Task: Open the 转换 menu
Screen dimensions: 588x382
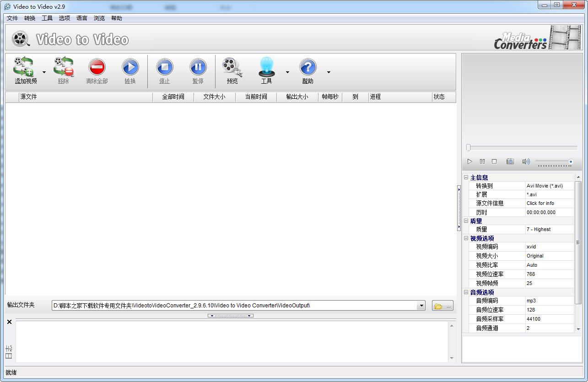Action: 30,18
